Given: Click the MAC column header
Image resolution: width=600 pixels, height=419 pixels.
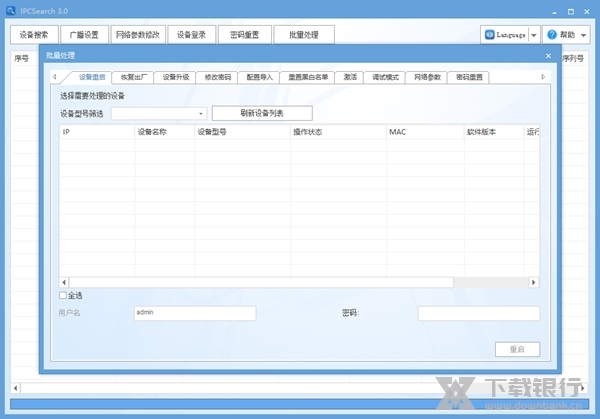Looking at the screenshot, I should 426,132.
